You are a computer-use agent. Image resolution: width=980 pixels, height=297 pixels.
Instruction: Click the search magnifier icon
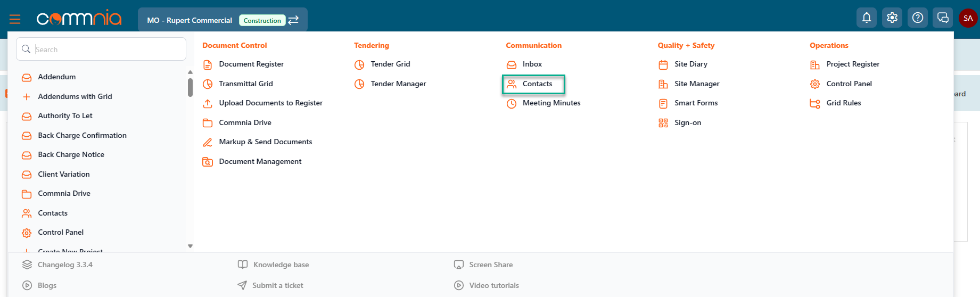coord(26,49)
